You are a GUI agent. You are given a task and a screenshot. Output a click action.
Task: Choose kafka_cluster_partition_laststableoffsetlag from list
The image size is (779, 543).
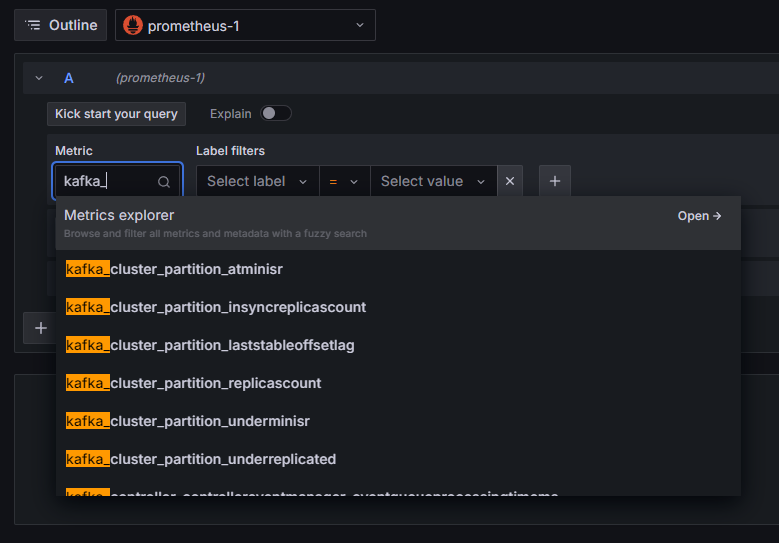coord(210,345)
